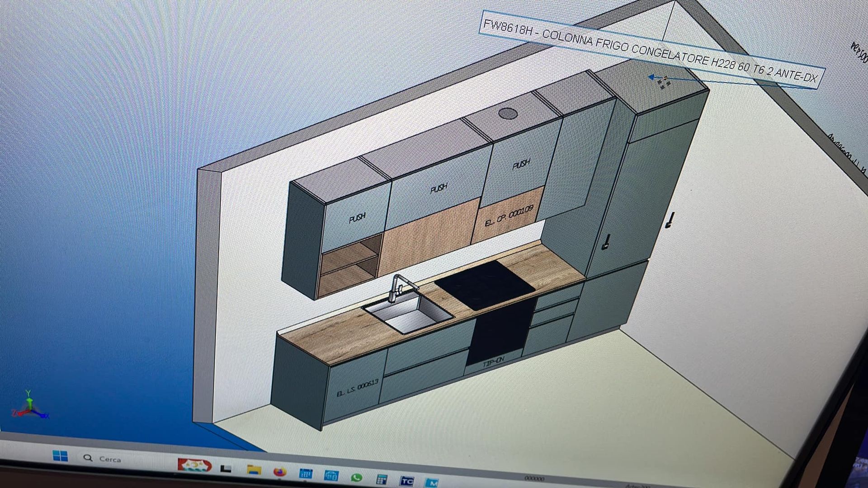Select the EL. CP. 000109 wood panel
Viewport: 868px width, 488px height.
pyautogui.click(x=509, y=216)
